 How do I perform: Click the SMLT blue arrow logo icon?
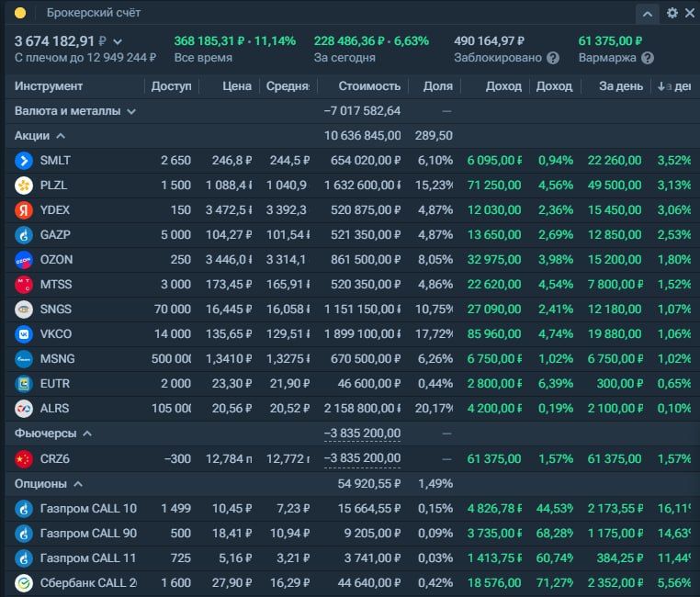[x=24, y=161]
